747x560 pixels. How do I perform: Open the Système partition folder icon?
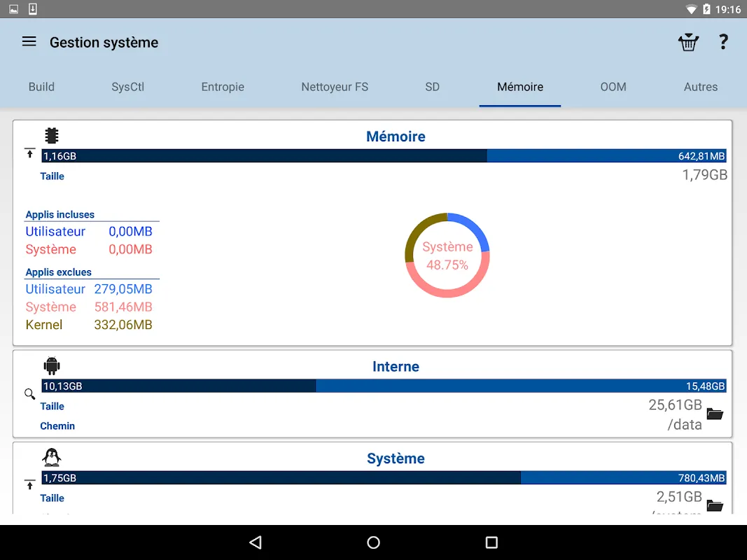click(715, 505)
